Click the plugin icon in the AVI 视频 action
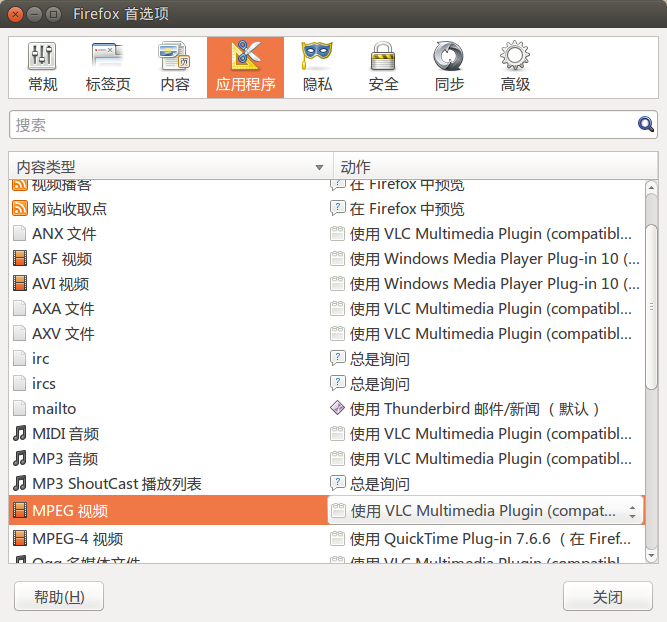This screenshot has height=622, width=667. pos(337,284)
